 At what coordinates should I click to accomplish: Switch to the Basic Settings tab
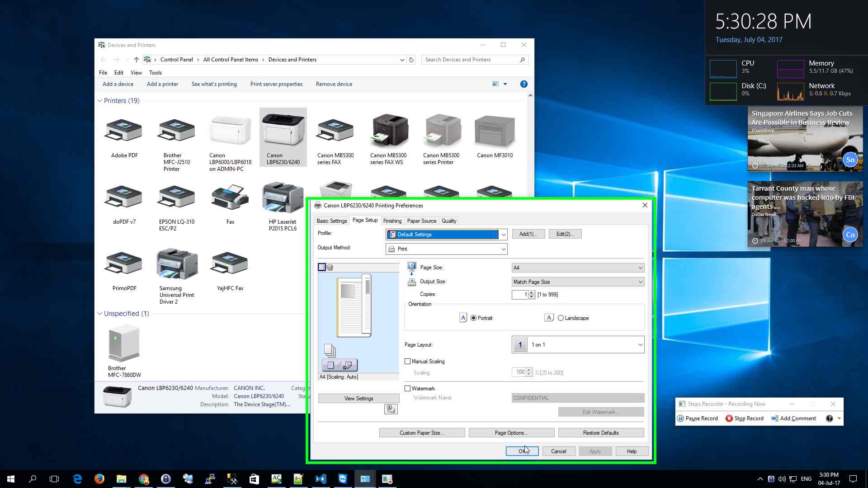(332, 221)
